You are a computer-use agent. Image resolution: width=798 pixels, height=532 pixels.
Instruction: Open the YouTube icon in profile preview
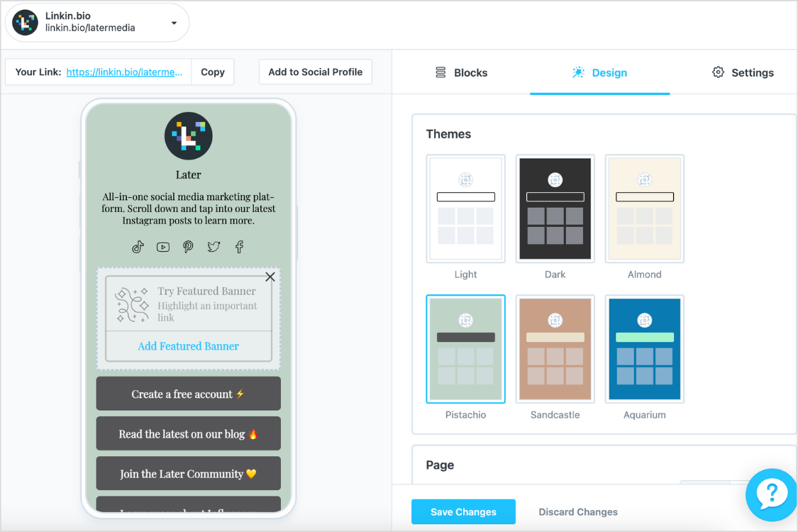point(163,248)
